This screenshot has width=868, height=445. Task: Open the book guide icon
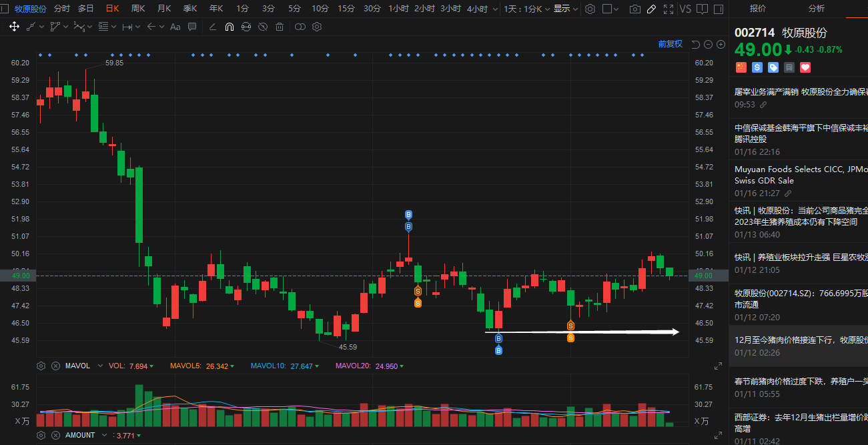tap(701, 9)
